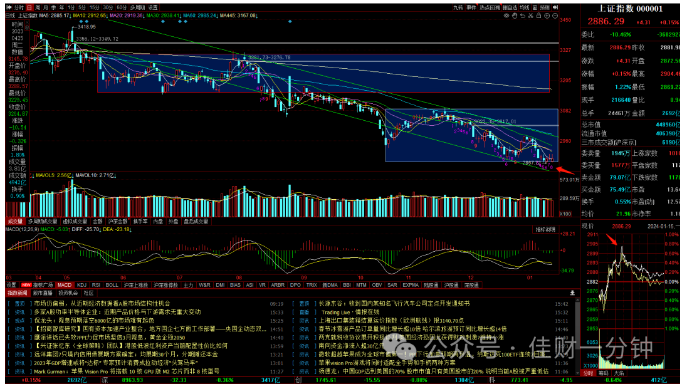The image size is (680, 384).
Task: Zoom in with the circled plus icon
Action: click(547, 16)
